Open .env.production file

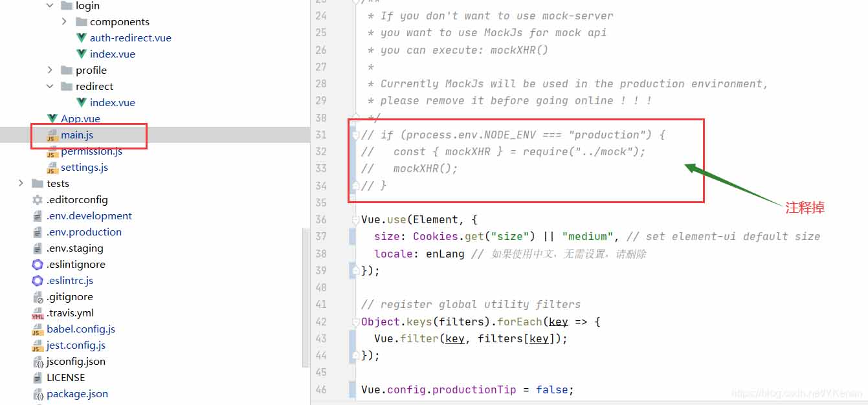pyautogui.click(x=84, y=232)
